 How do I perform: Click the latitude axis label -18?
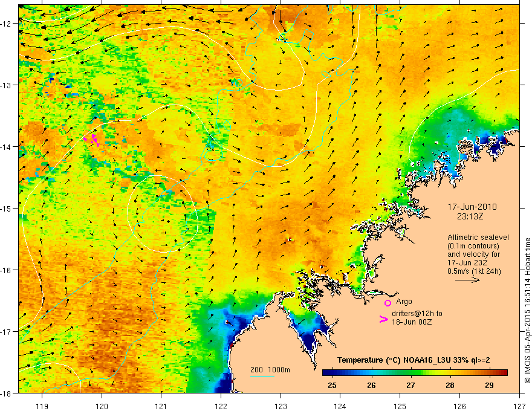[x=7, y=393]
